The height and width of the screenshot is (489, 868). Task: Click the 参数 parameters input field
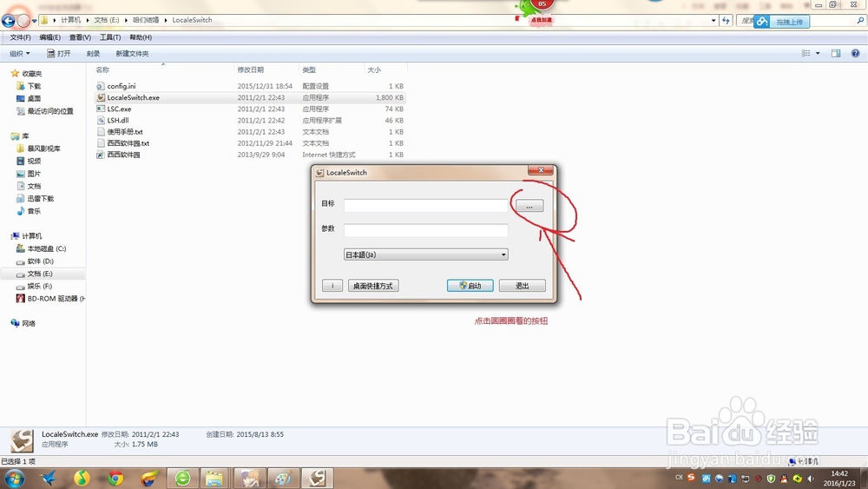click(x=425, y=230)
